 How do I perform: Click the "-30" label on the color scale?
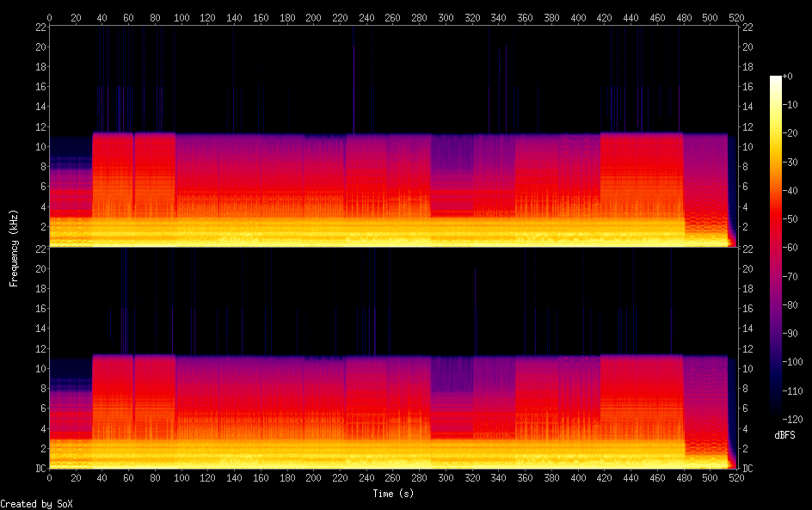coord(794,163)
